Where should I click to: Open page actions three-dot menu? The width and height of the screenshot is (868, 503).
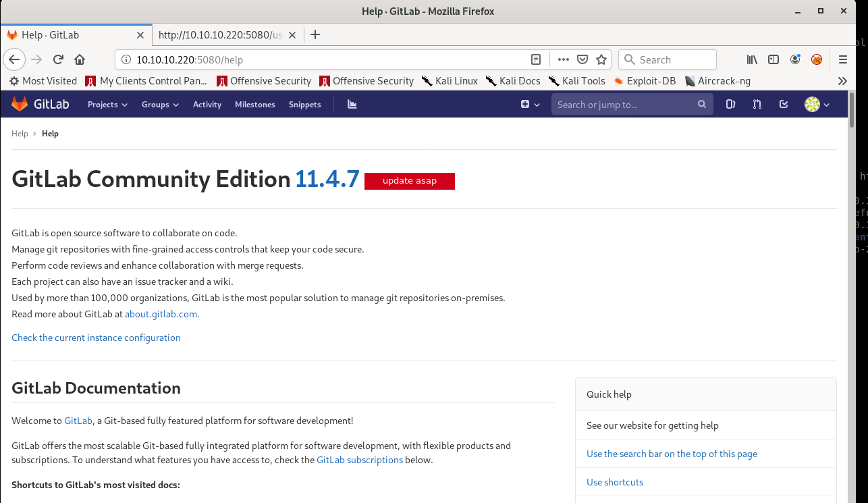click(564, 59)
